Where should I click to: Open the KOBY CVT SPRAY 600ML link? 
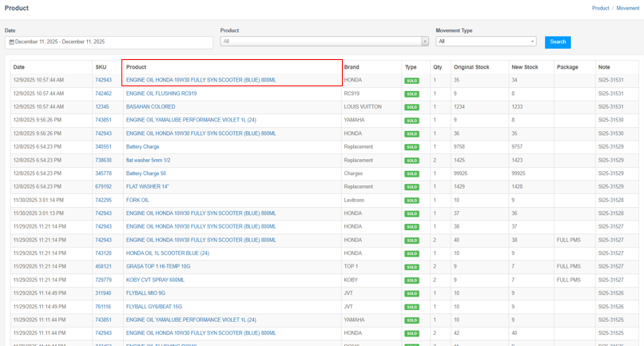point(155,280)
